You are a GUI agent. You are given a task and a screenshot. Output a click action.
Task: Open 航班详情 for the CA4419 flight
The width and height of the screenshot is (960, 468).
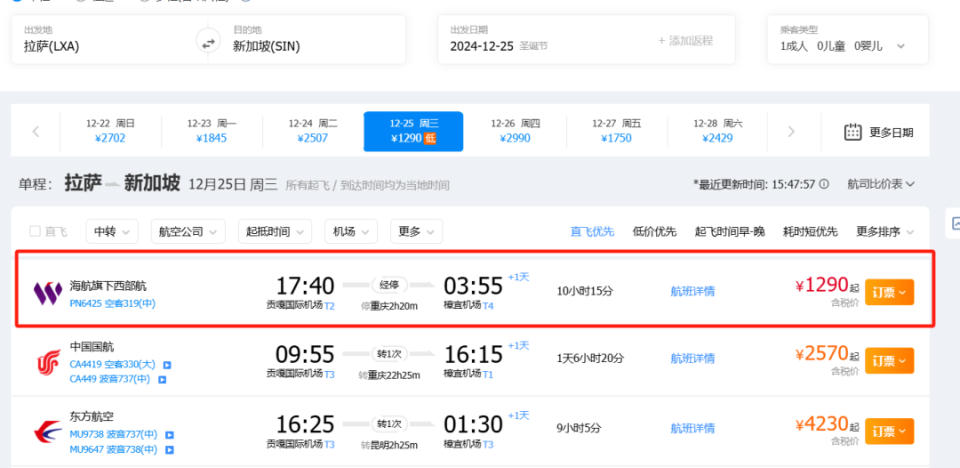pyautogui.click(x=692, y=358)
